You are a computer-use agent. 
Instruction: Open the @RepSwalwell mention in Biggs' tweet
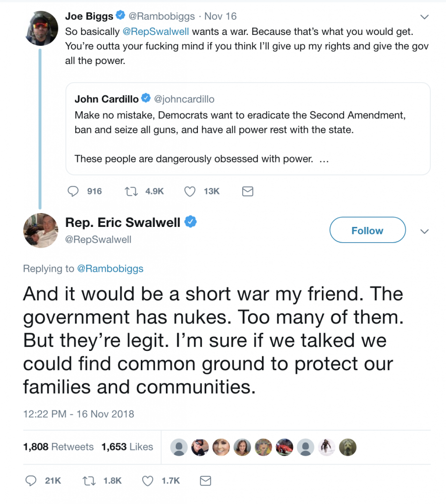pos(156,31)
